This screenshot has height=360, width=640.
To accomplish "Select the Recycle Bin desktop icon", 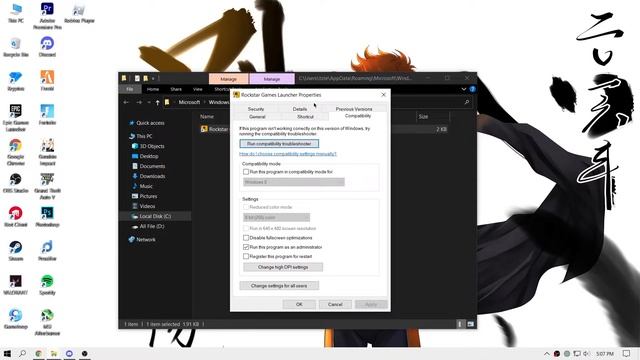I will (16, 46).
